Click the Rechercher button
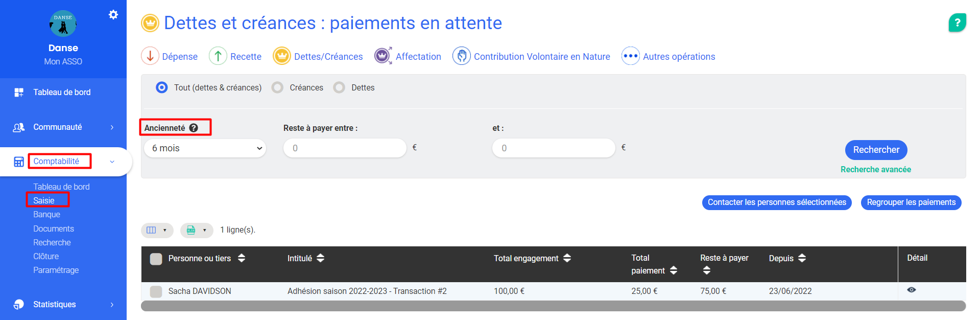This screenshot has height=320, width=980. (x=876, y=150)
